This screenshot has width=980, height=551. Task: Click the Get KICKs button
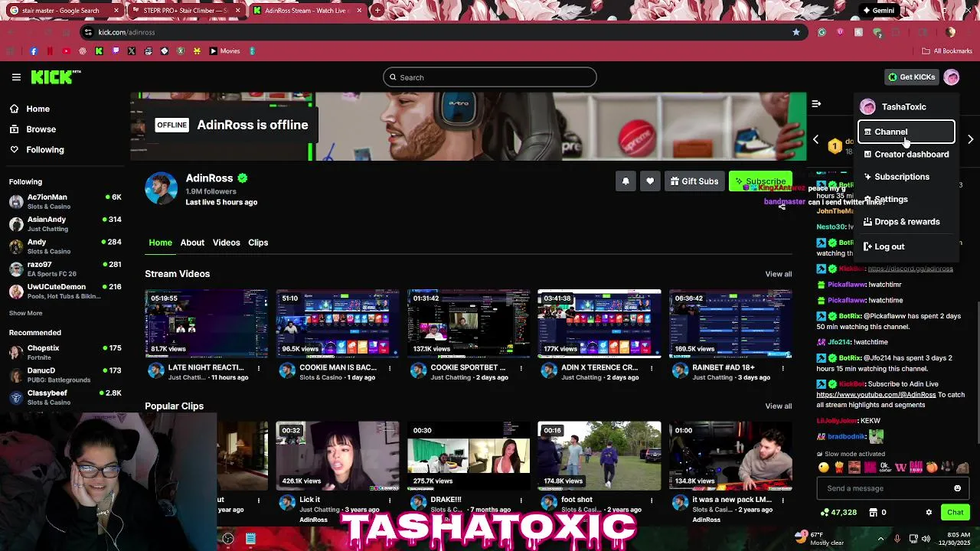click(911, 77)
